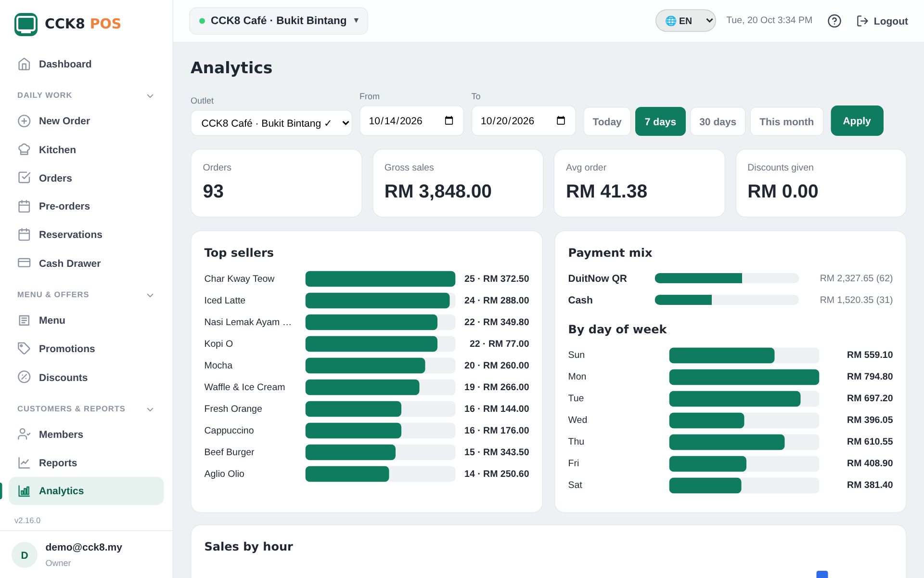Click the version label v2.16.0
924x578 pixels.
click(27, 520)
